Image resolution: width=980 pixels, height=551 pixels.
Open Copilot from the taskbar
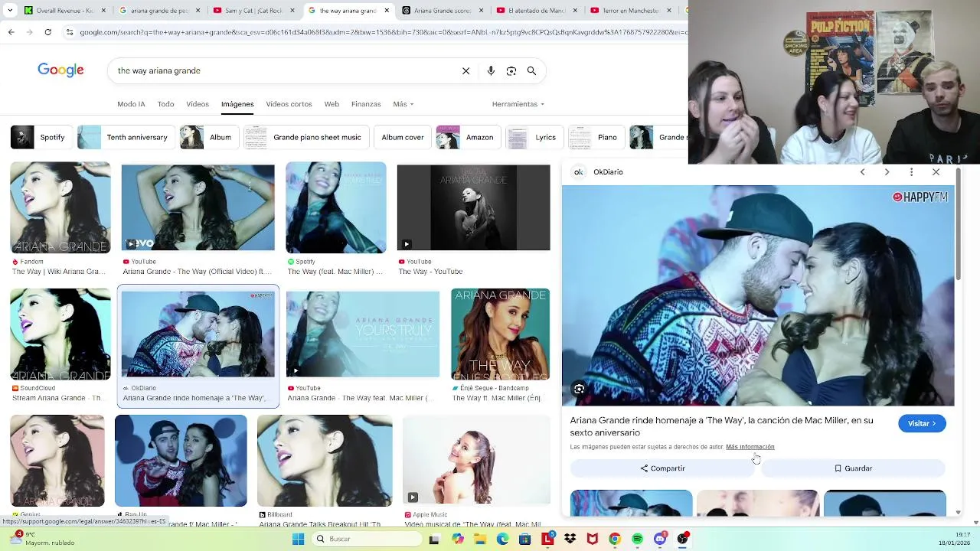[457, 539]
